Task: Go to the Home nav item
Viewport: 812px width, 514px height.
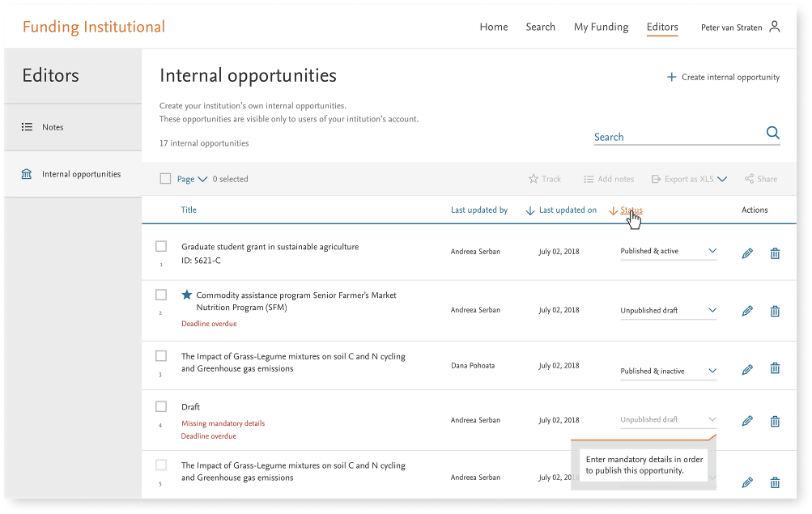Action: click(494, 27)
